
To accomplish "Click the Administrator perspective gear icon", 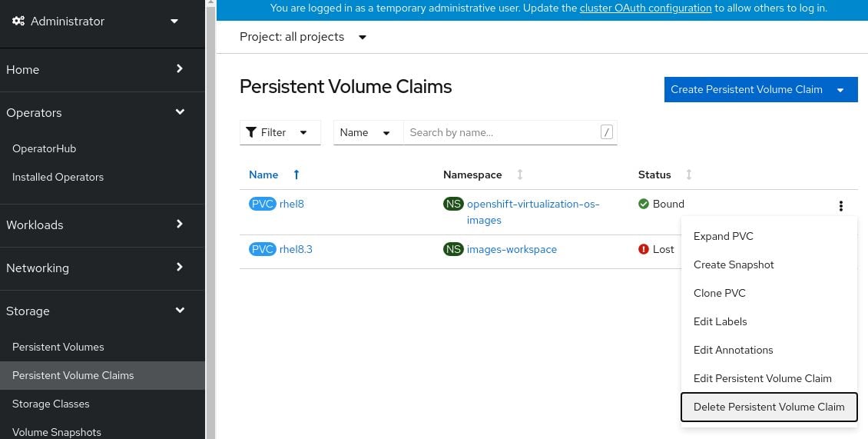I will click(18, 22).
